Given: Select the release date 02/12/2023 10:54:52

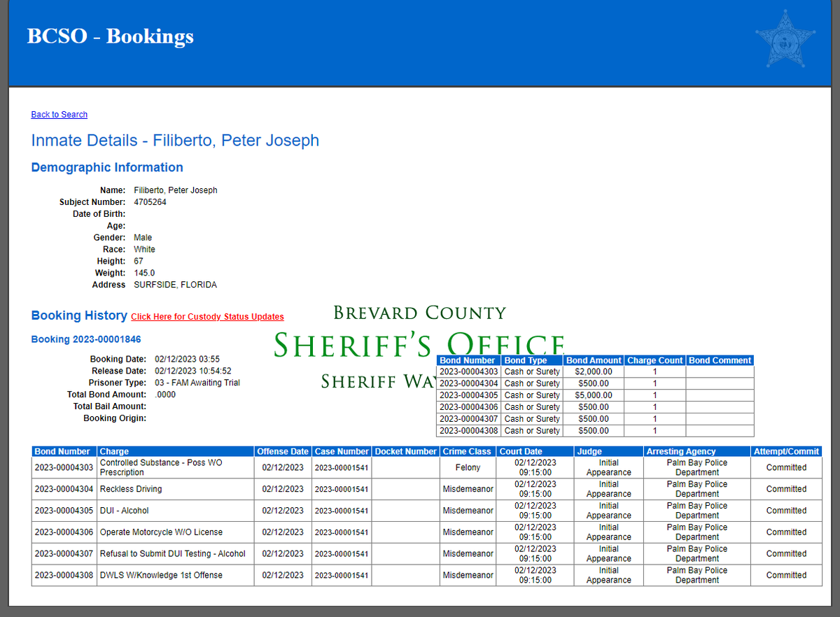Looking at the screenshot, I should (x=193, y=371).
